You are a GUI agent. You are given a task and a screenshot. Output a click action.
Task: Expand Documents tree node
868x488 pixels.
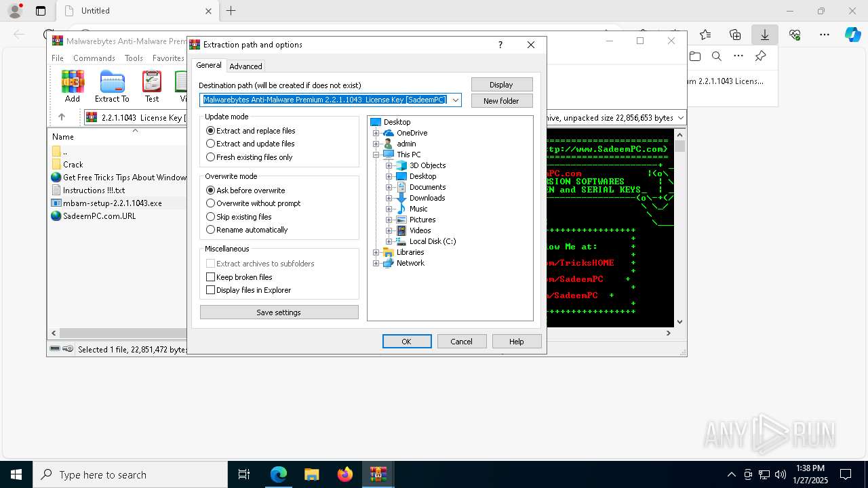[x=389, y=187]
